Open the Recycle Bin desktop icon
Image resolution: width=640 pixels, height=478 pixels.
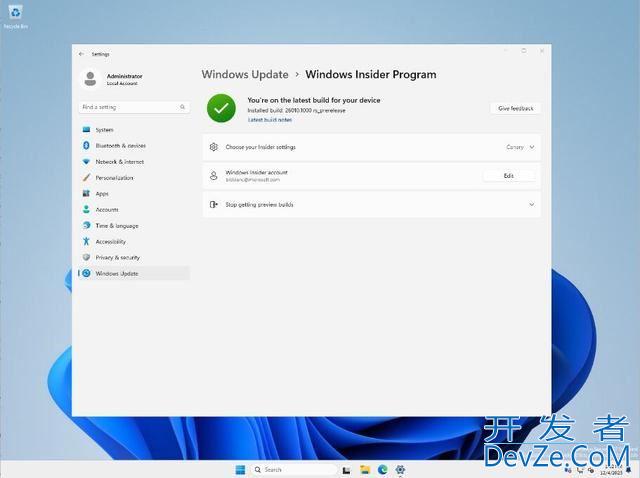(15, 16)
